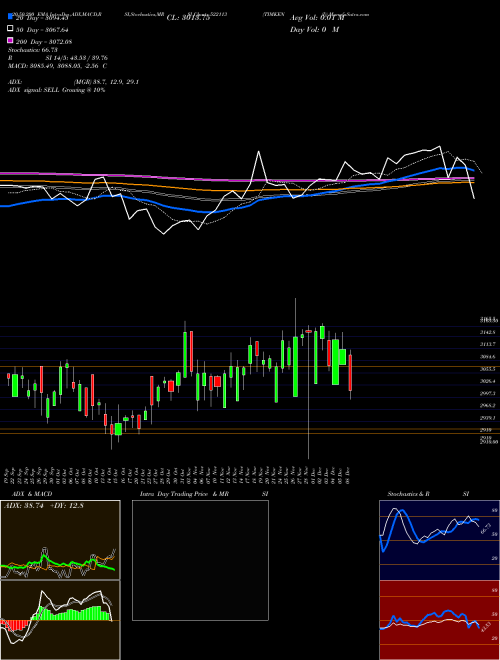Click the Stochastics & RSI panel title
Image resolution: width=500 pixels, height=660 pixels.
(x=428, y=494)
